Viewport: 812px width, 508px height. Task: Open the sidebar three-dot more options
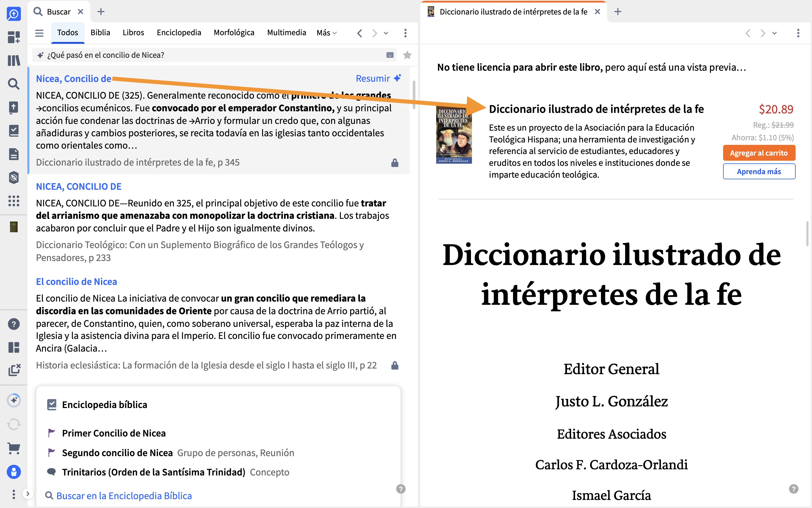coord(13,494)
